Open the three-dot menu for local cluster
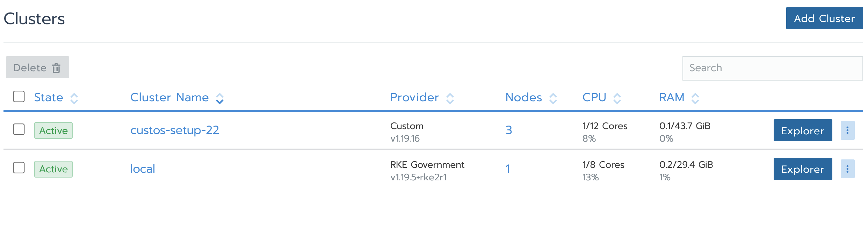The height and width of the screenshot is (240, 868). pyautogui.click(x=847, y=169)
